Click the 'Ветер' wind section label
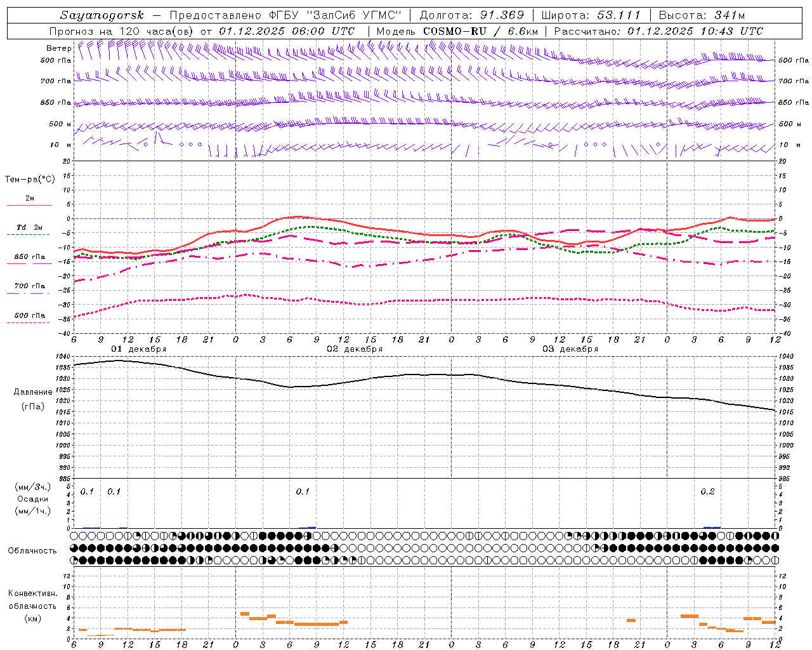The height and width of the screenshot is (650, 812). [x=59, y=48]
